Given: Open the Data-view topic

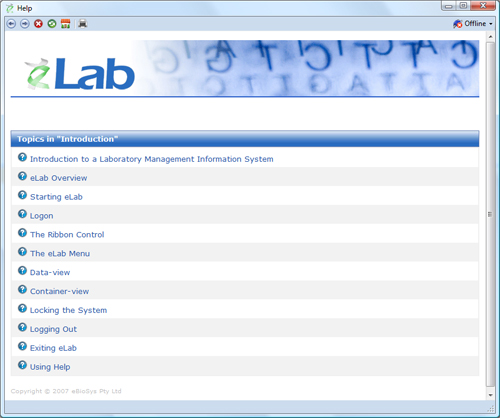Looking at the screenshot, I should click(x=50, y=273).
